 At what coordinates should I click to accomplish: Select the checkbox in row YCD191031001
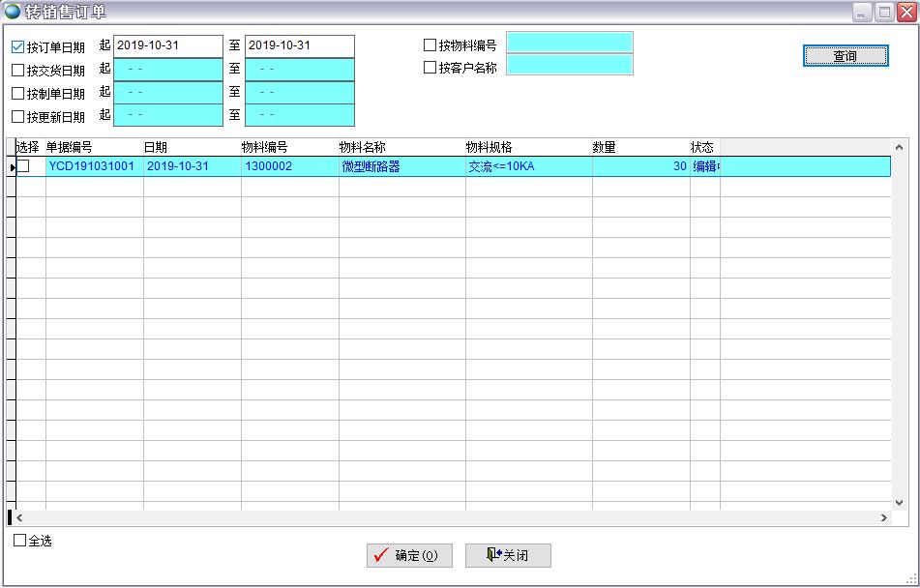click(x=23, y=166)
